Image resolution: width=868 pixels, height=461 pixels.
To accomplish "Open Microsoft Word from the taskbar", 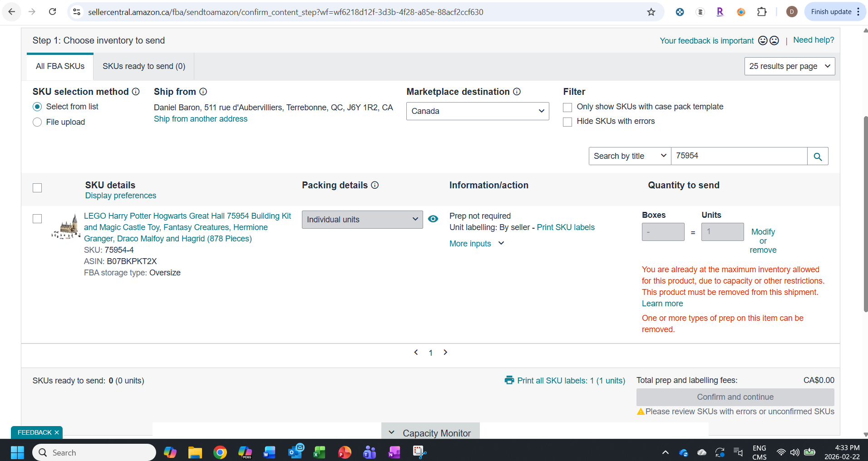I will [269, 452].
